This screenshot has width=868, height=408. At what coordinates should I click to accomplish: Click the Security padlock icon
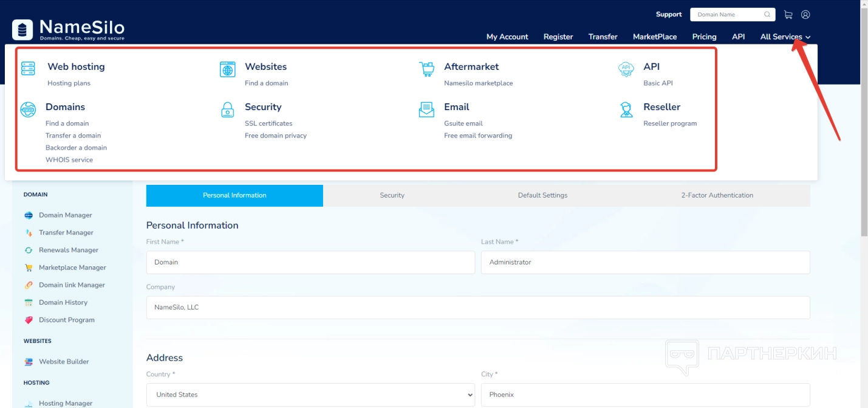pyautogui.click(x=227, y=110)
